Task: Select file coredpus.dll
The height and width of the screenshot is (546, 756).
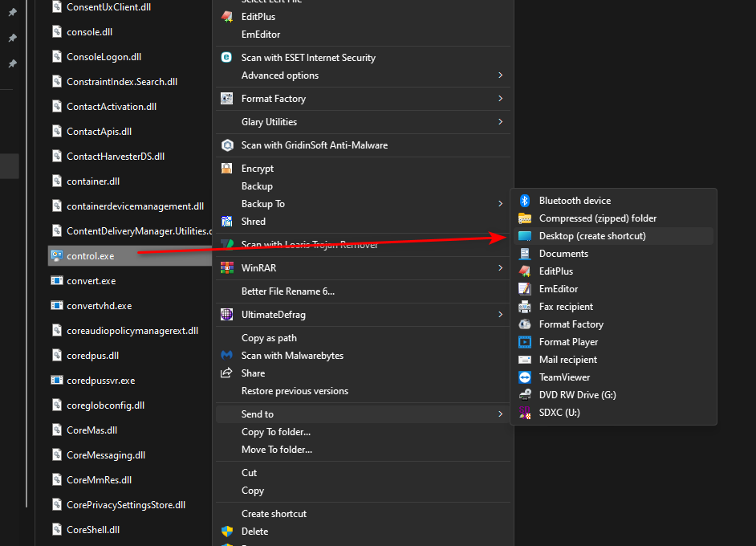Action: tap(92, 356)
